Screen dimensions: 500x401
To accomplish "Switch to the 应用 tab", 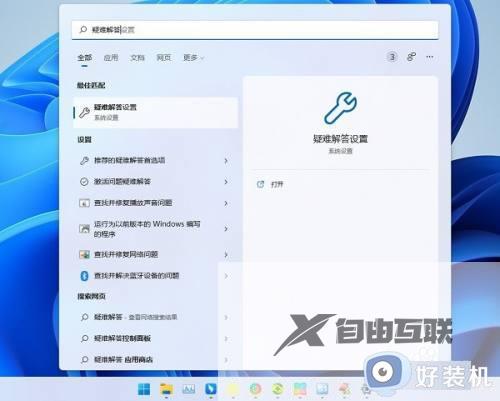I will [111, 58].
